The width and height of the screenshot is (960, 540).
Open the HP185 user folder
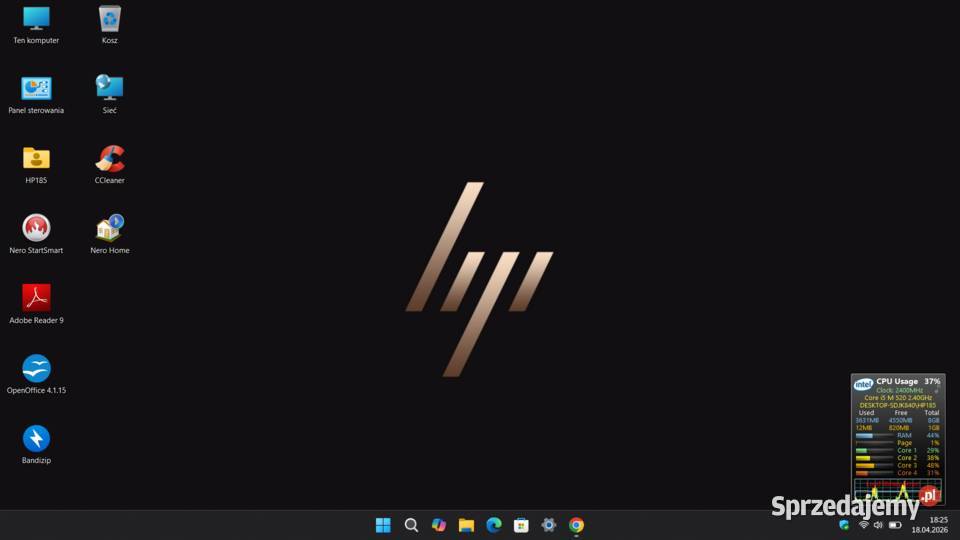coord(36,165)
